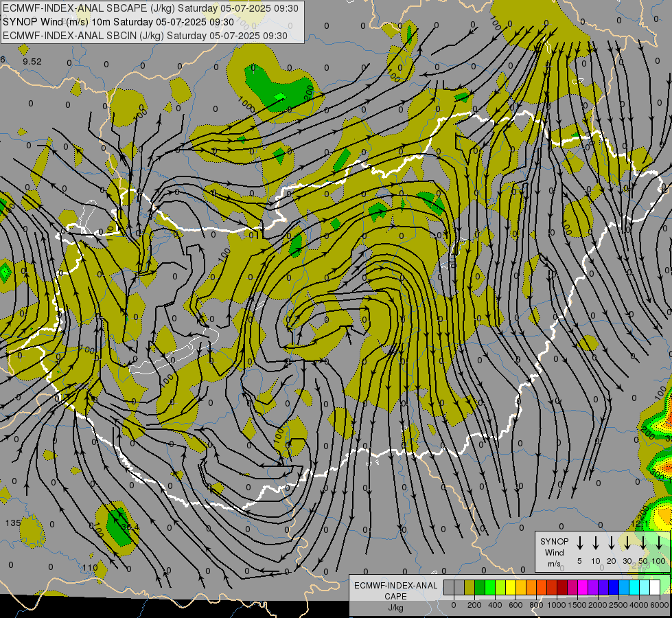Click the wind arrow above 30 m/s
Screen dimensions: 672x618
(627, 542)
